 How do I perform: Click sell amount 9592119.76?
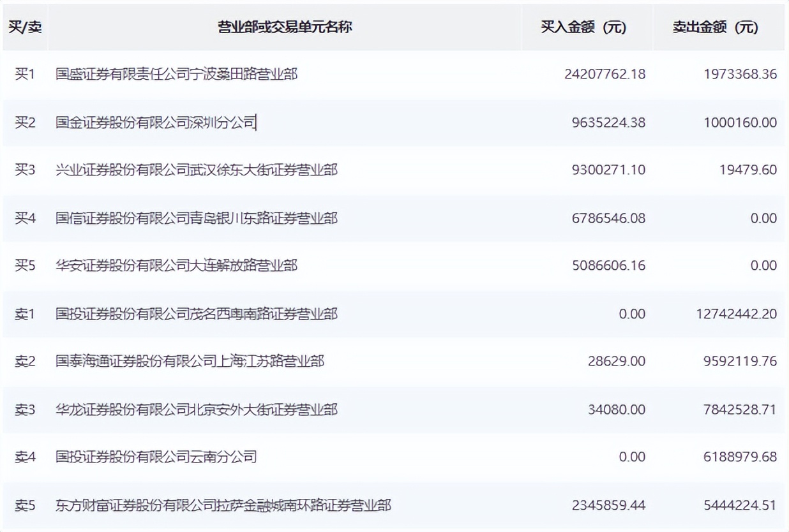[x=740, y=361]
